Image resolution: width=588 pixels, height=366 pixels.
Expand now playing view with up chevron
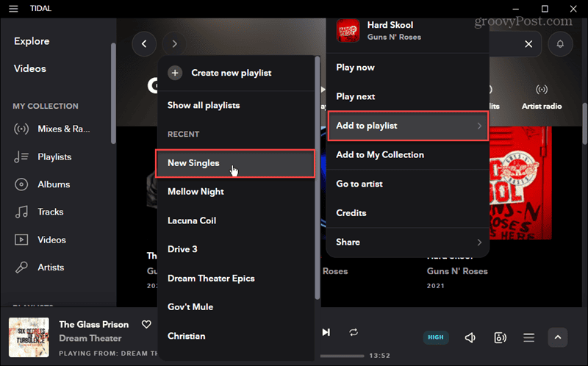tap(558, 337)
